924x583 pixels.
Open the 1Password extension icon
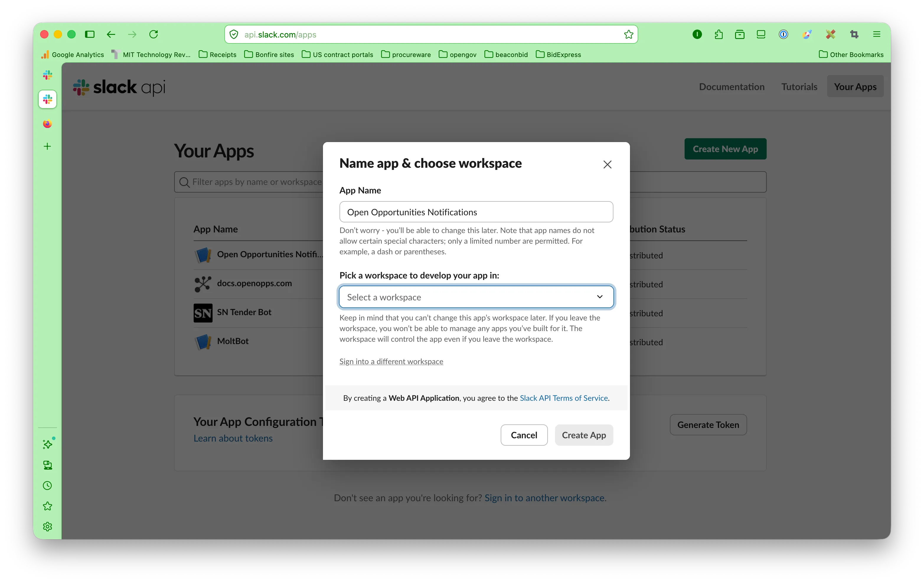coord(783,35)
